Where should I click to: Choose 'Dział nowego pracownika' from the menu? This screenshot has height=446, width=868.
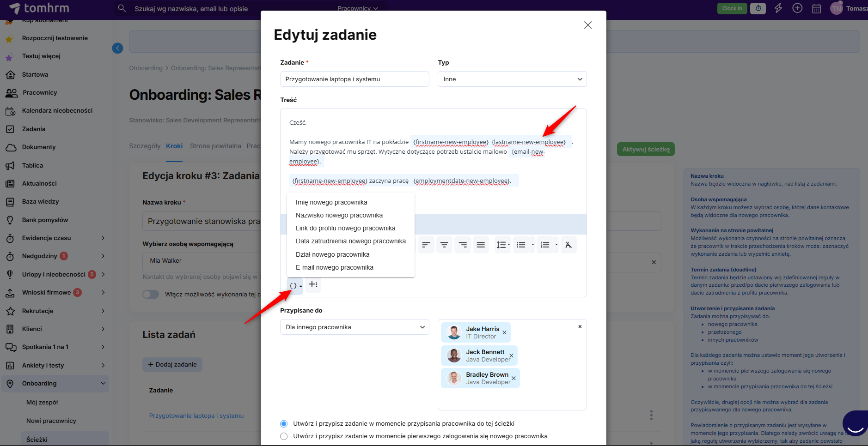[x=332, y=254]
